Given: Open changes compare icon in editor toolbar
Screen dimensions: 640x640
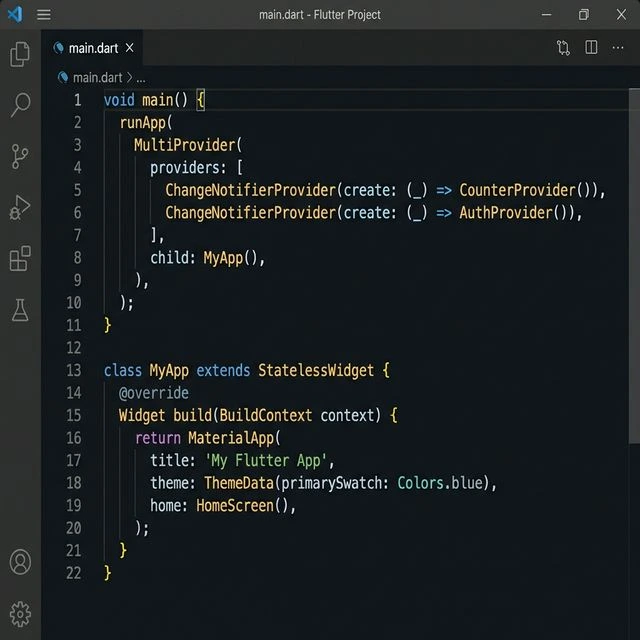Looking at the screenshot, I should tap(563, 48).
